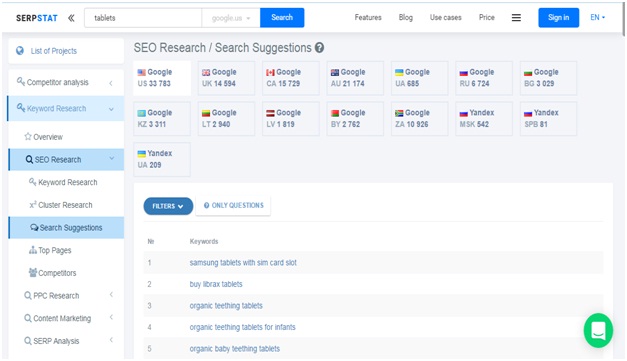This screenshot has height=361, width=627.
Task: Select Google US 33 783 database
Action: [162, 78]
